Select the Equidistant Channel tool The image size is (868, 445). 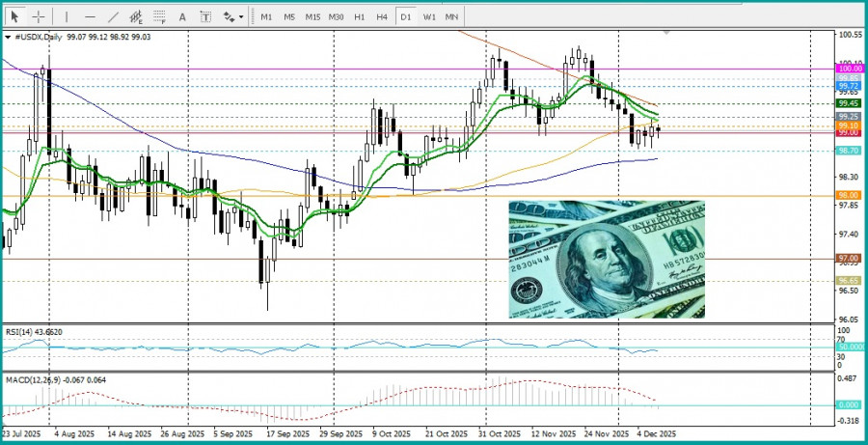coord(136,17)
